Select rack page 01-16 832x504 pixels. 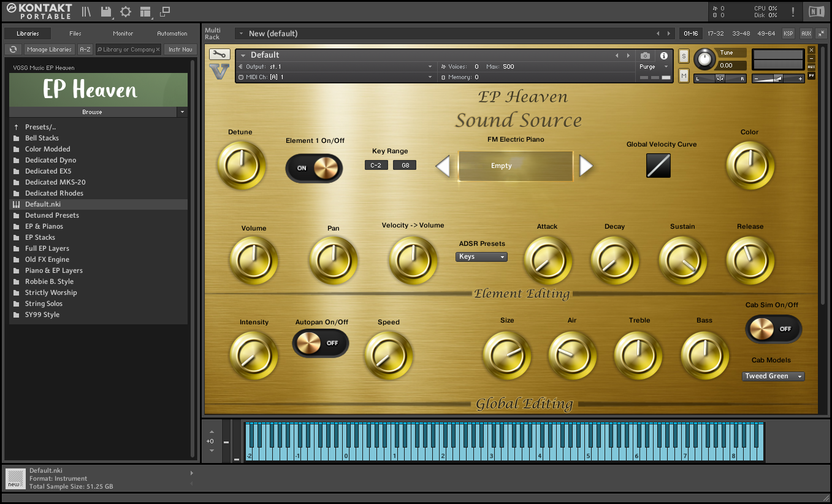[x=691, y=34]
